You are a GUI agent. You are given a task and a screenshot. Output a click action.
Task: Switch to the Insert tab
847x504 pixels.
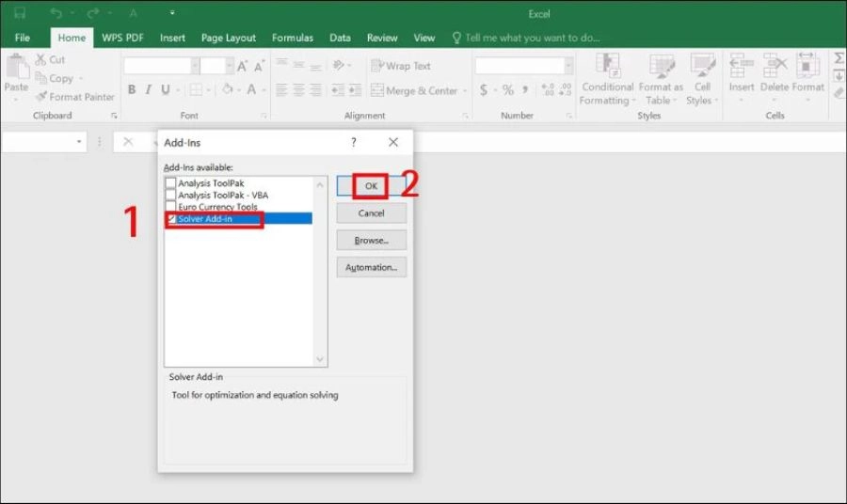coord(172,38)
